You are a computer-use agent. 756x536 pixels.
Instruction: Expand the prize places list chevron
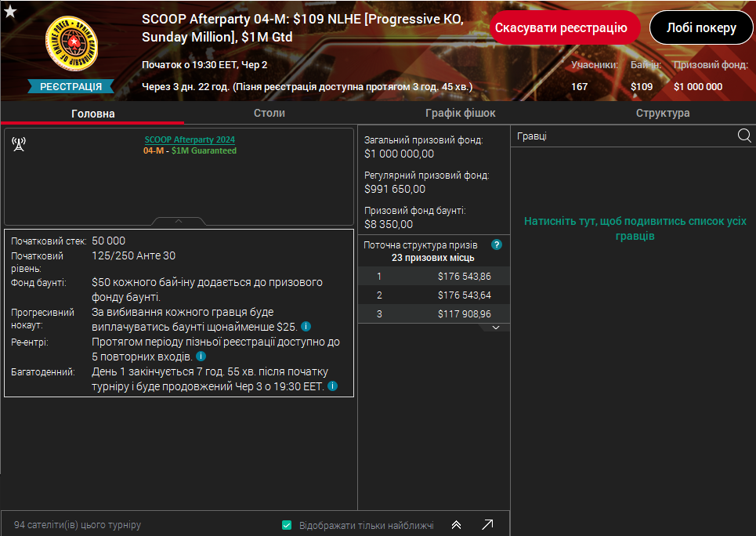(x=496, y=328)
